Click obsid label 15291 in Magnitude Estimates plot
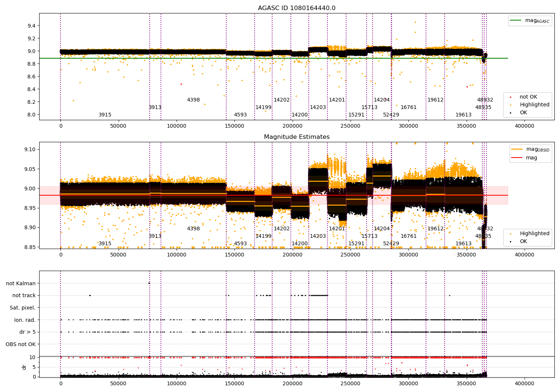This screenshot has height=392, width=560. 356,244
